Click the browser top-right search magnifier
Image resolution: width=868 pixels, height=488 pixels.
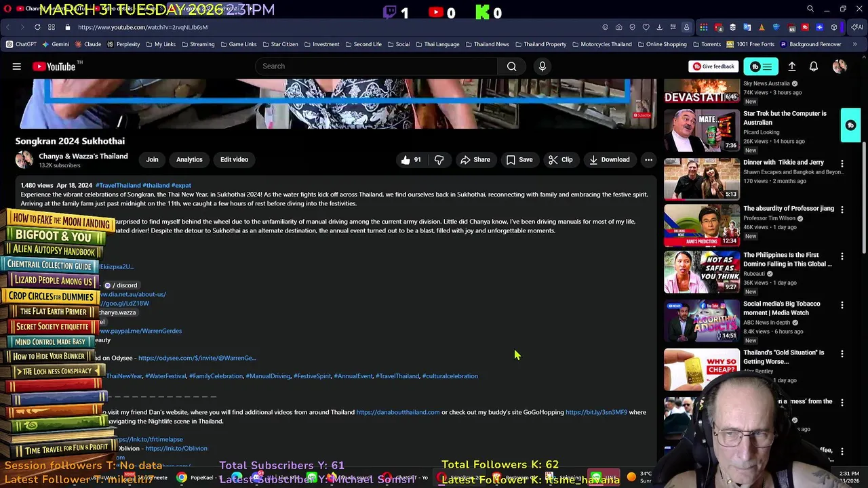click(810, 9)
